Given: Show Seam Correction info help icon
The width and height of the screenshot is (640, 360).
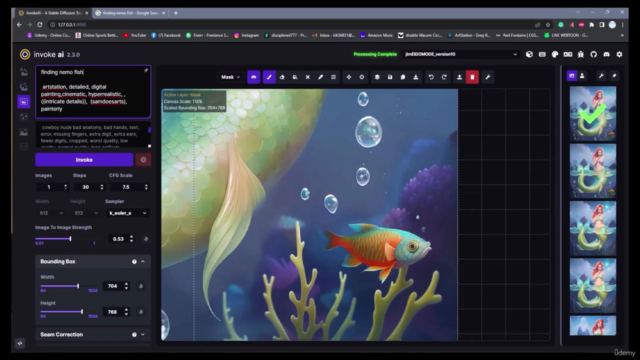Looking at the screenshot, I should (x=134, y=335).
